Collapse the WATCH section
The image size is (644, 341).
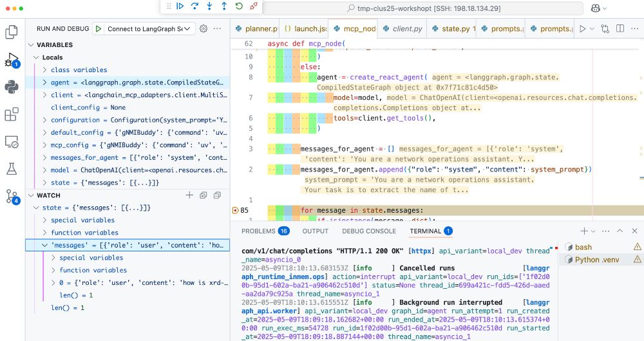click(31, 195)
